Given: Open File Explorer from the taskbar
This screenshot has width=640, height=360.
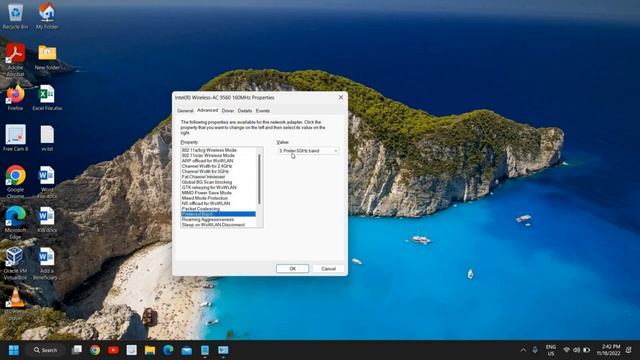Looking at the screenshot, I should pos(150,350).
